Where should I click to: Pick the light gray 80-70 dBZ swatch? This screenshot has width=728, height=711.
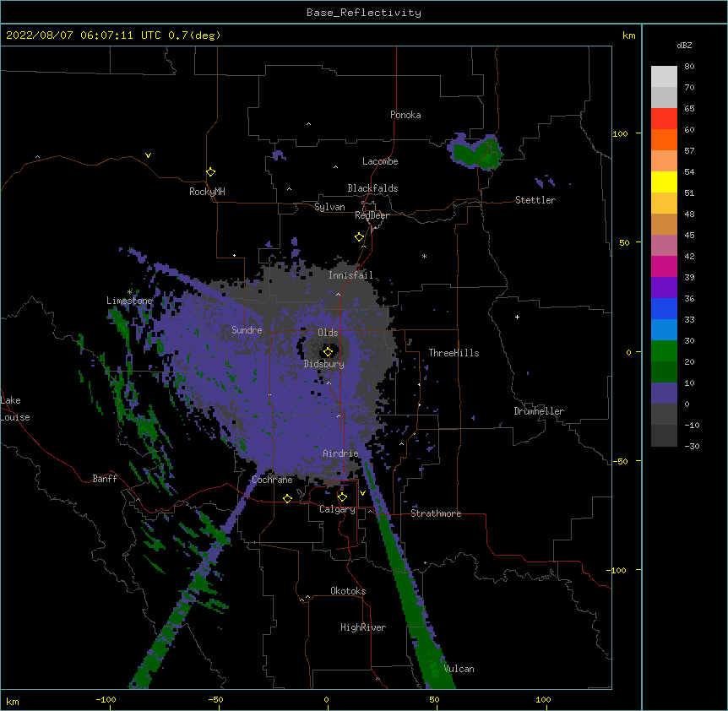(664, 76)
